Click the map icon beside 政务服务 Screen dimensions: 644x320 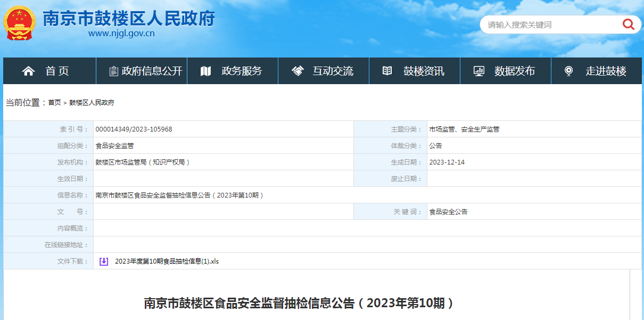205,71
